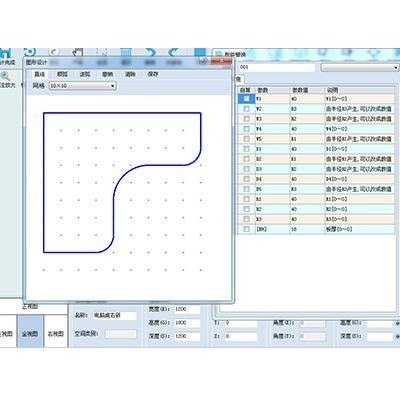Toggle the checkbox in the Y1 row
Image resolution: width=400 pixels, height=400 pixels.
coord(246,99)
